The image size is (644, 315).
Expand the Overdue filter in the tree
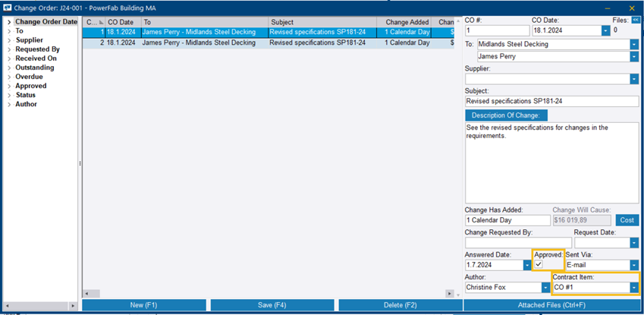[x=9, y=77]
